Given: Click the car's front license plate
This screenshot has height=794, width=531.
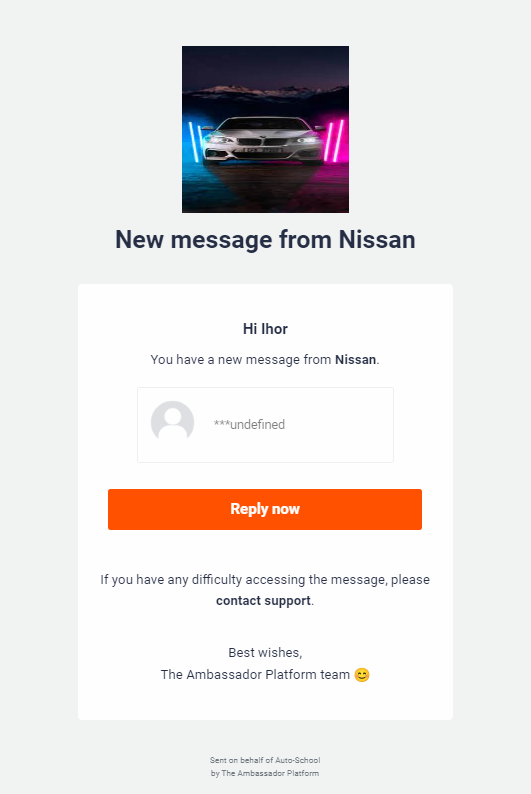Looking at the screenshot, I should pos(262,150).
